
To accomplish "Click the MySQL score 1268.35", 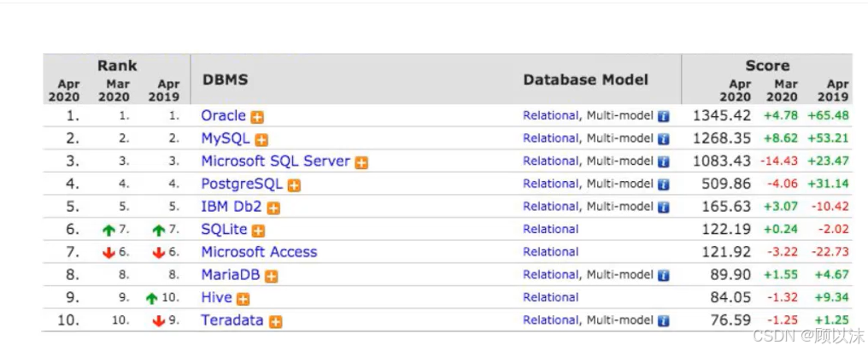I will pos(722,138).
